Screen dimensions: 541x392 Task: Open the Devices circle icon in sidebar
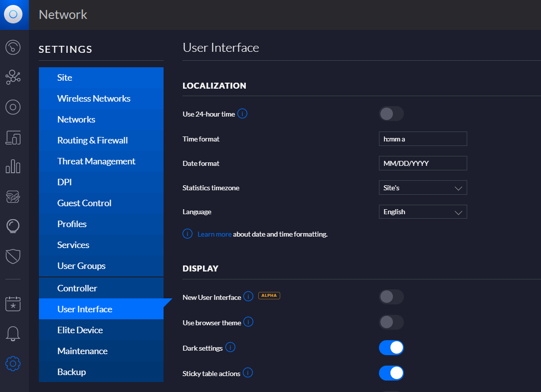point(13,107)
